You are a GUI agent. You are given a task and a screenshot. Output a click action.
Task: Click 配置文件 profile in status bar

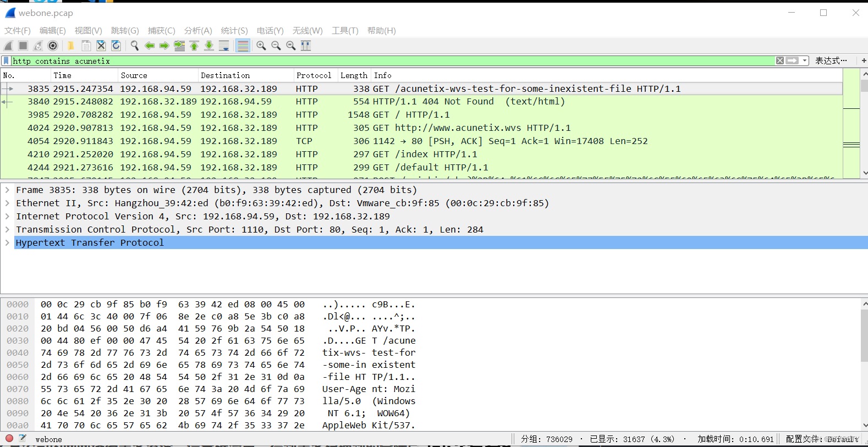click(822, 439)
